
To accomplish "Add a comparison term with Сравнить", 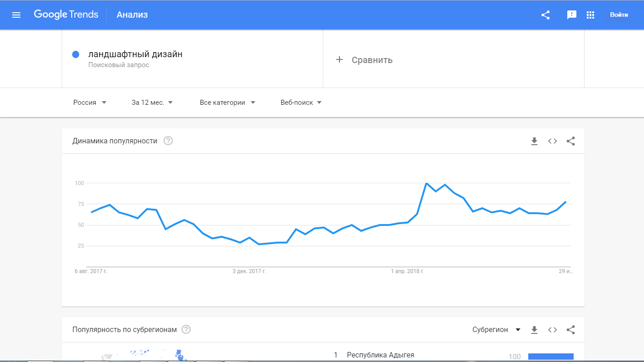I will point(364,60).
